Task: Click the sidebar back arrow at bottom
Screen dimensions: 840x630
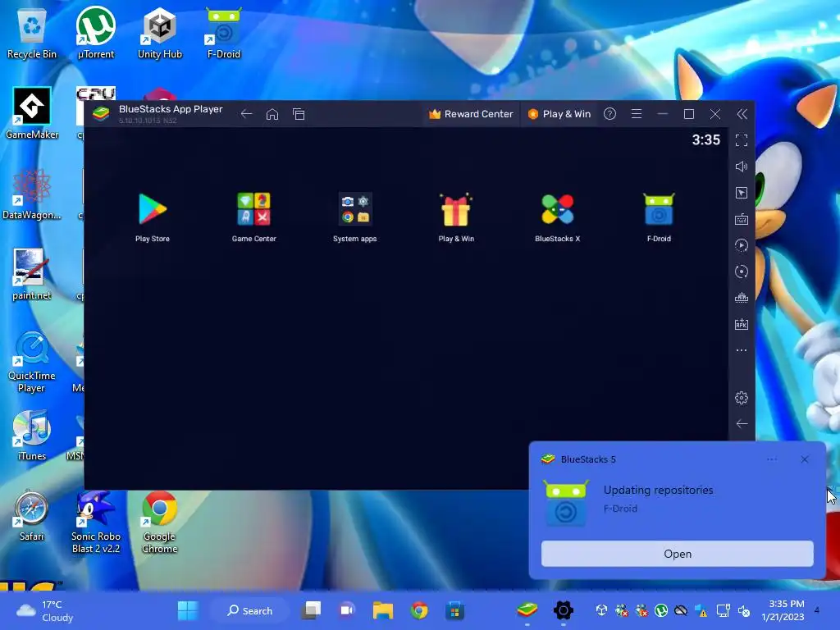Action: tap(742, 424)
